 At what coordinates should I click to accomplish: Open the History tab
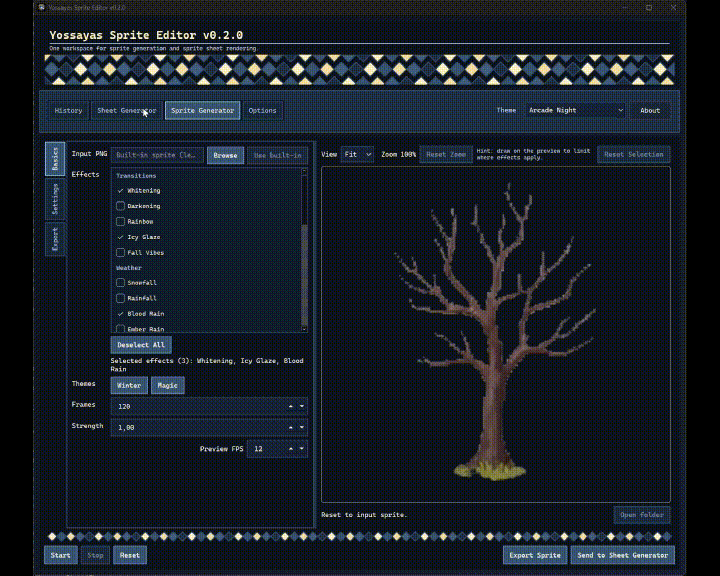(x=68, y=110)
